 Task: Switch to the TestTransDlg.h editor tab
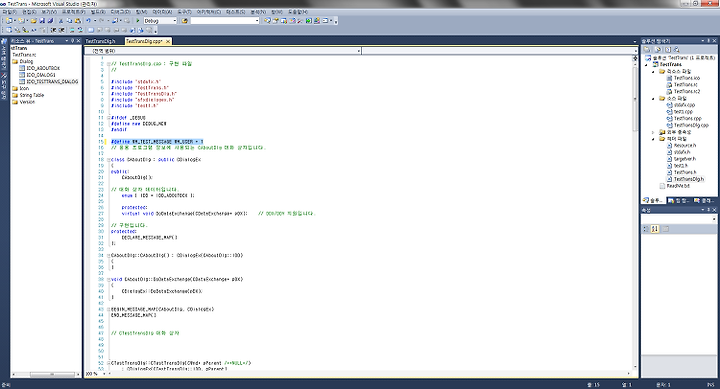(x=101, y=41)
